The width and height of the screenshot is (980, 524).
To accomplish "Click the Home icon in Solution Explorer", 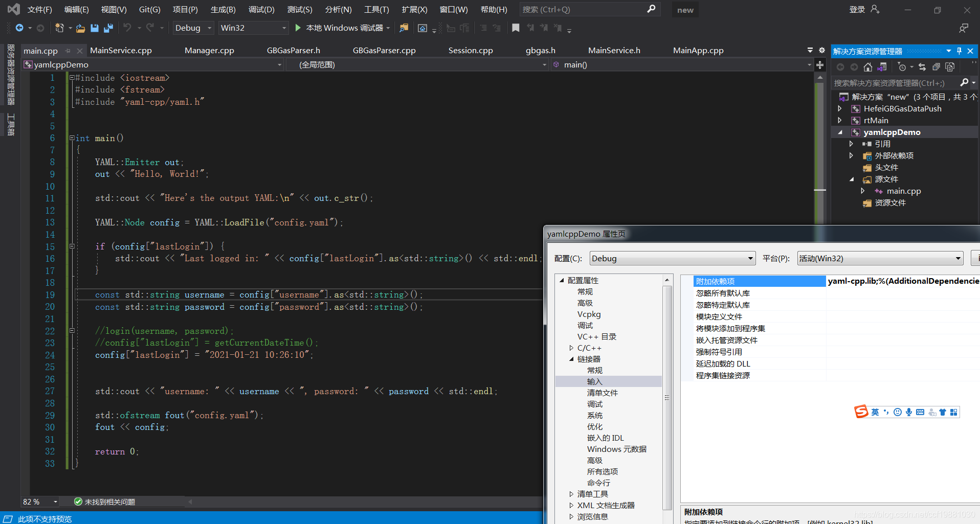I will pos(868,67).
